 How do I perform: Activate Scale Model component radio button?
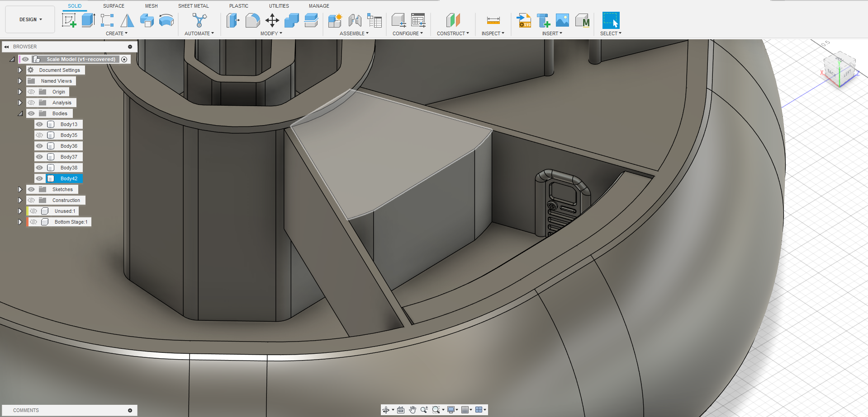pyautogui.click(x=124, y=59)
